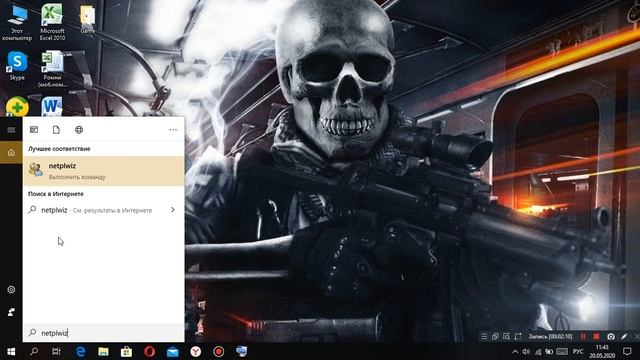Click the netplwiz user accounts icon
This screenshot has height=360, width=640.
pyautogui.click(x=36, y=169)
